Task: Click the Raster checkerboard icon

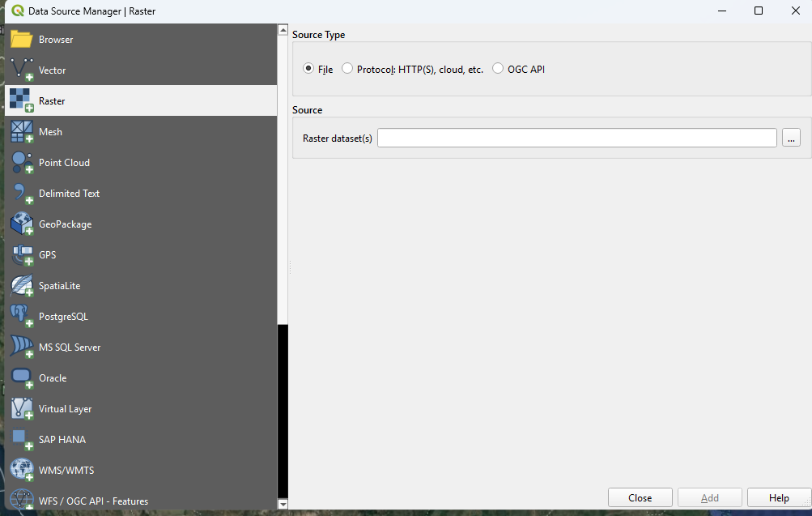Action: click(x=21, y=100)
